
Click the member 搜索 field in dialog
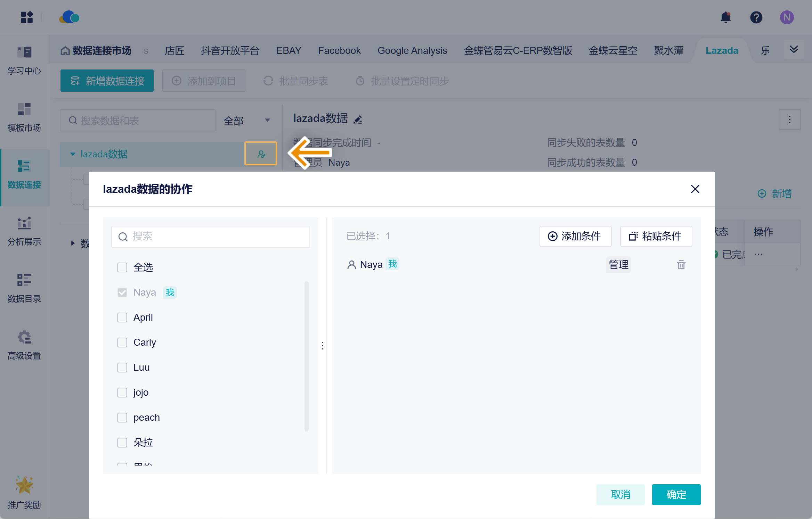pyautogui.click(x=211, y=237)
